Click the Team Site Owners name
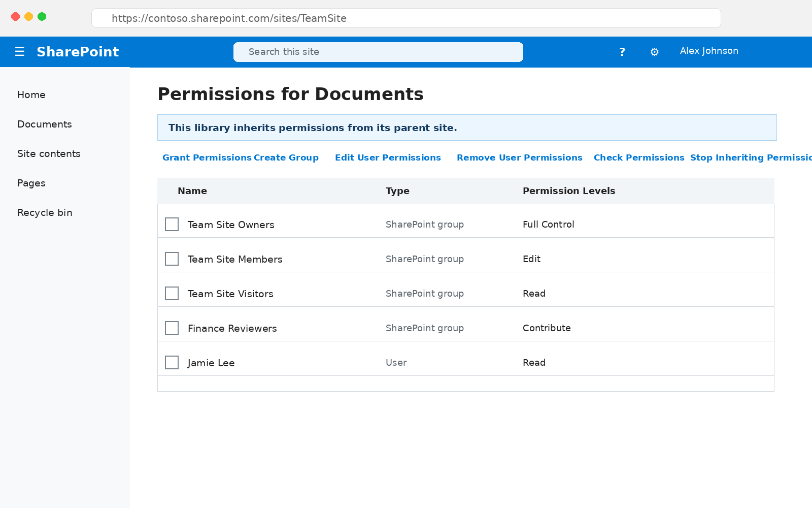 click(231, 225)
